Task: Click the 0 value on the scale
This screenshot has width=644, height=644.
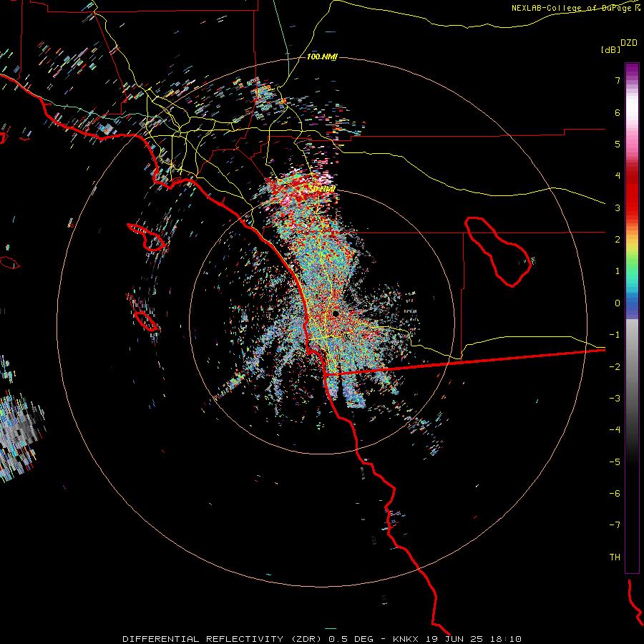Action: pyautogui.click(x=618, y=303)
